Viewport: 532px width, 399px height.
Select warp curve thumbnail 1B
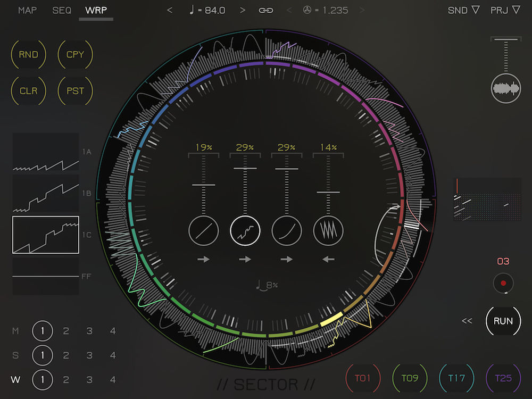(46, 194)
